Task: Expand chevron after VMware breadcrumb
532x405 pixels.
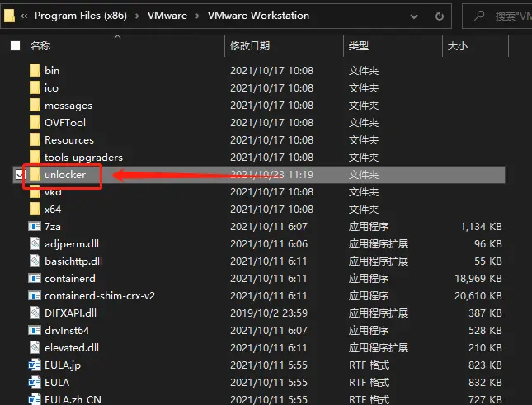Action: (197, 16)
